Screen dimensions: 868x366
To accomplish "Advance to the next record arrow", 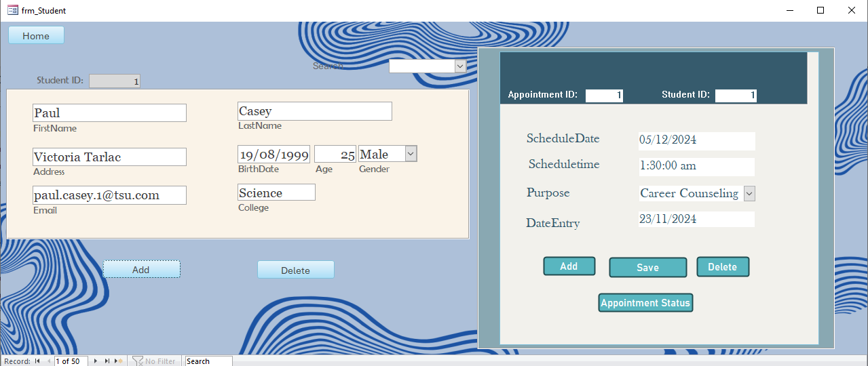I will click(96, 361).
